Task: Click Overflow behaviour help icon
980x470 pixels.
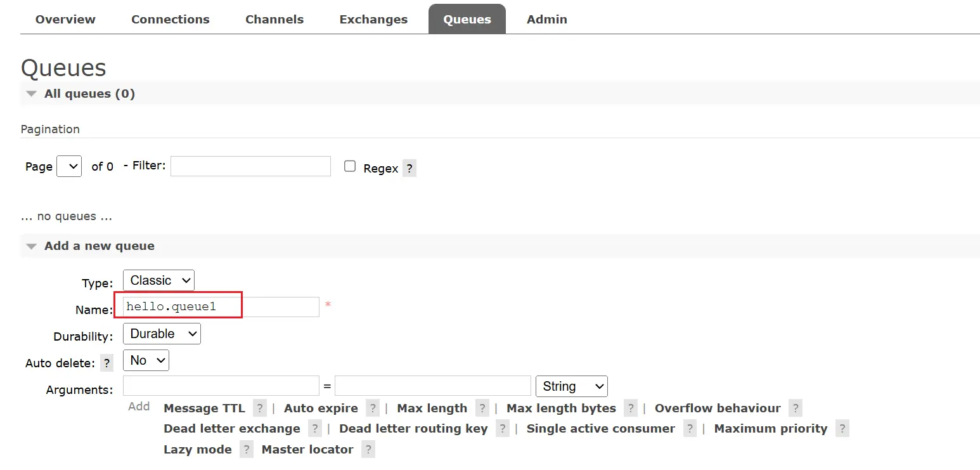Action: coord(796,408)
